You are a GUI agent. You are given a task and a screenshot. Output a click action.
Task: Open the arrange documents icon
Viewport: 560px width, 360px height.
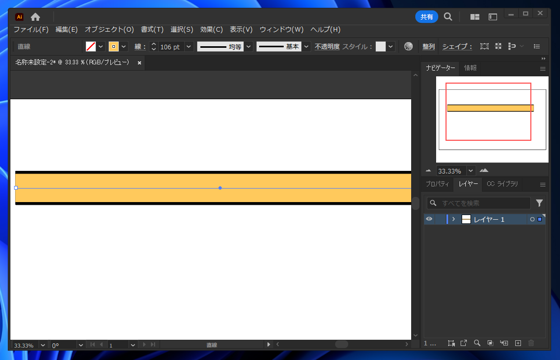click(x=475, y=17)
